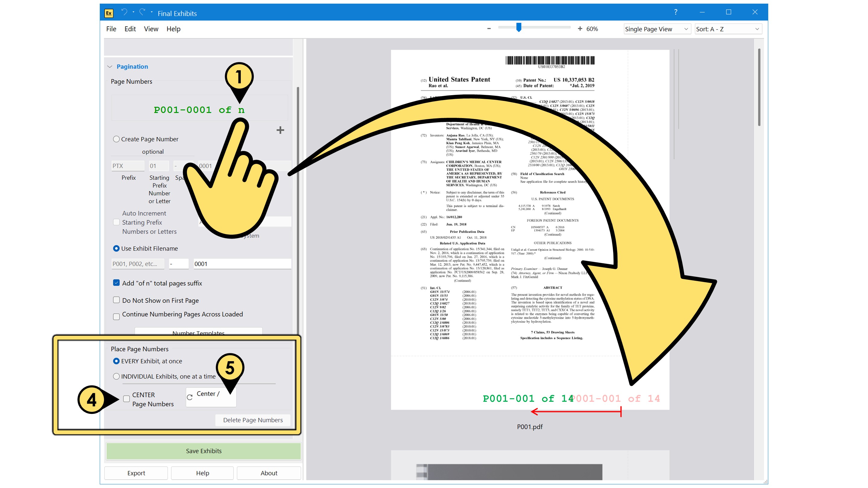Click the Redo arrow icon
Screen dimensions: 868x488
[x=142, y=12]
